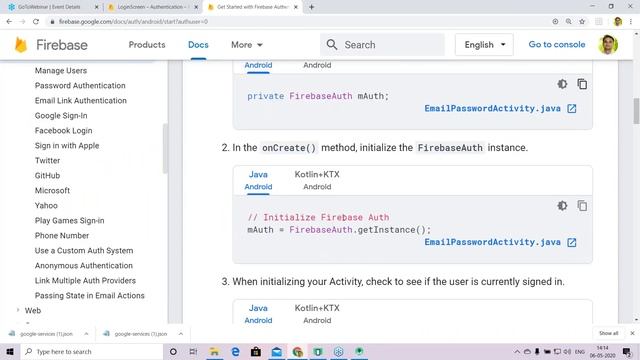
Task: Select Java Android tab in step 3 block
Action: coord(258,314)
